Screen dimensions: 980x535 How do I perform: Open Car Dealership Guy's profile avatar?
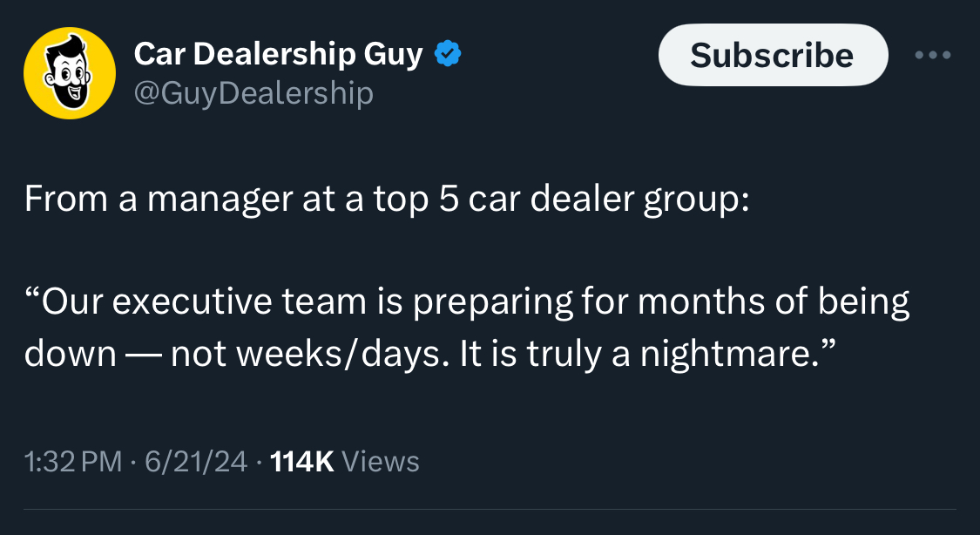[70, 72]
